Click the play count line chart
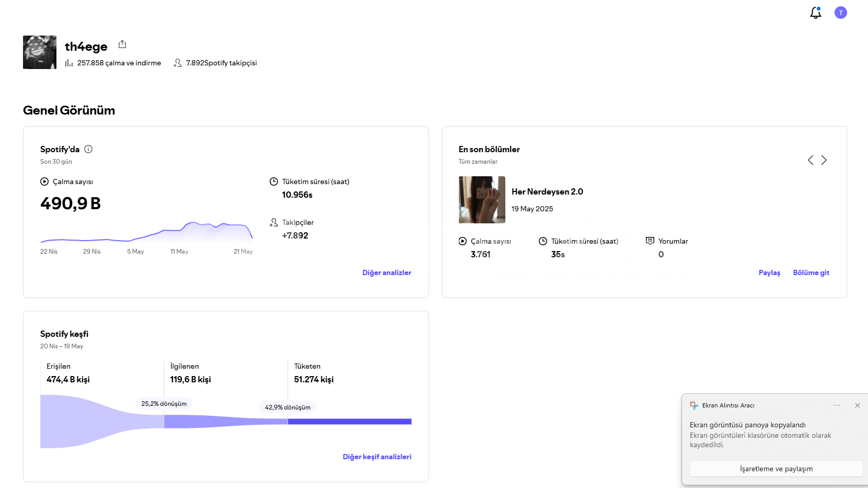868x488 pixels. [x=146, y=233]
